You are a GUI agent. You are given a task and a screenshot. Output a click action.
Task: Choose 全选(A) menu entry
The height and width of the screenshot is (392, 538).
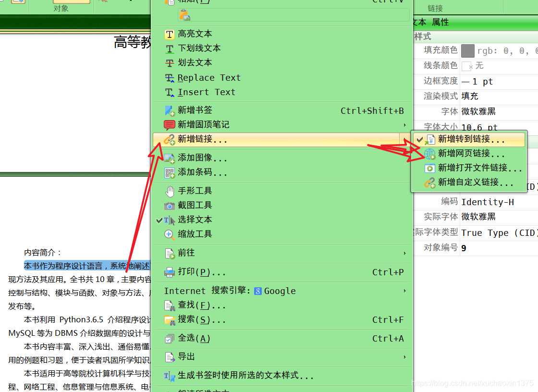coord(281,339)
